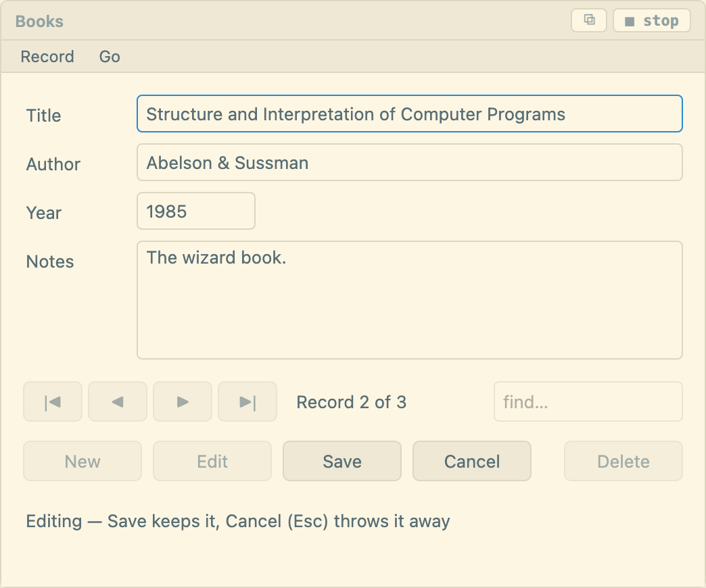
Task: Click the find… search box
Action: point(588,401)
